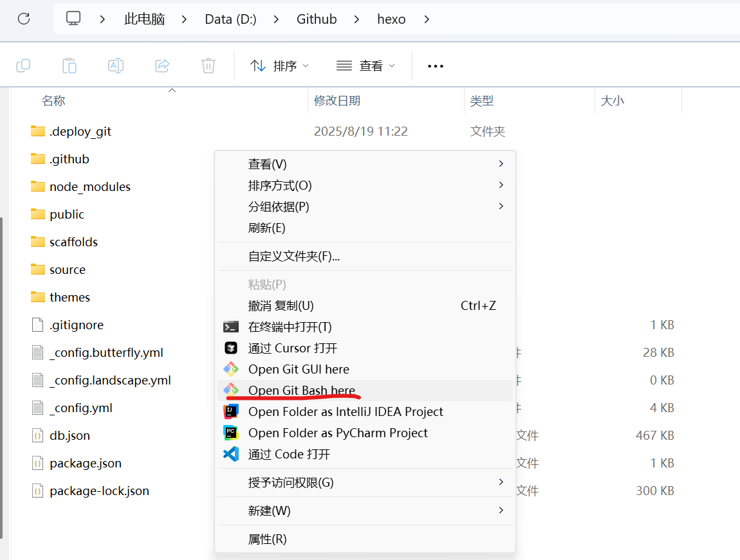Open the 查看 view dropdown
The image size is (740, 560).
coord(365,66)
